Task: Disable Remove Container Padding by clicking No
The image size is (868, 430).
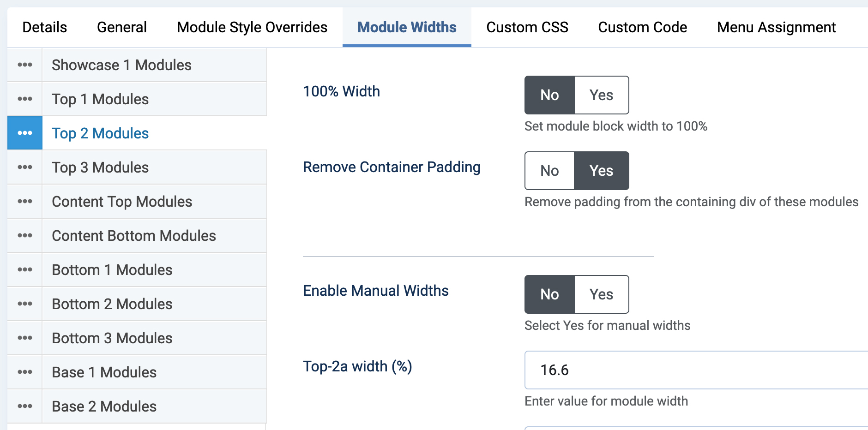Action: [549, 171]
